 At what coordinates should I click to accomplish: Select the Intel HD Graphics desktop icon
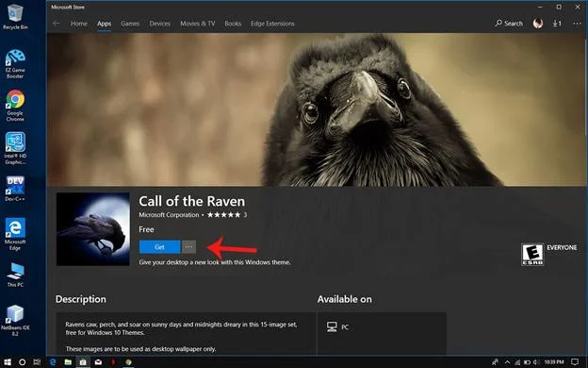pos(15,148)
